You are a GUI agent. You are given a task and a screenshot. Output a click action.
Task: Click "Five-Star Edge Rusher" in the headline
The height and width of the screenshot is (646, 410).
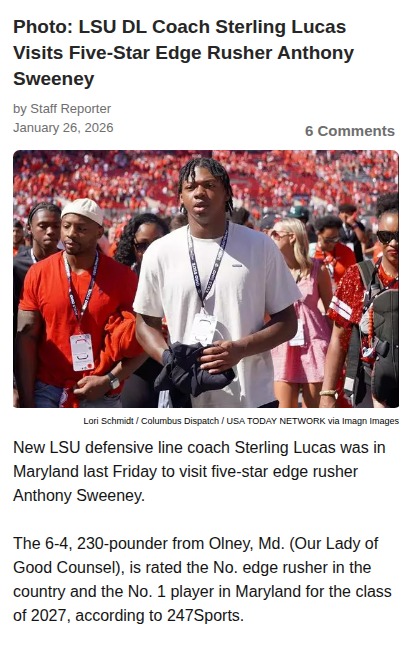(171, 53)
